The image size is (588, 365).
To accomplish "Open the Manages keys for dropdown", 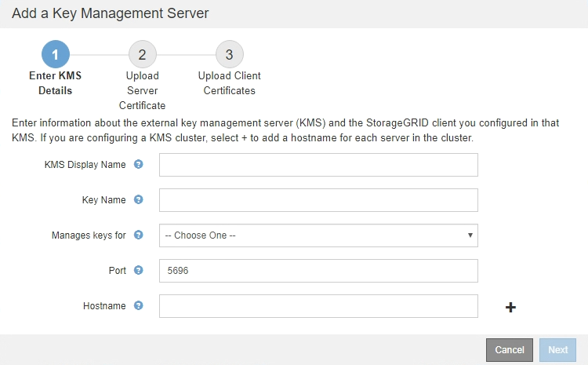I will coord(318,235).
